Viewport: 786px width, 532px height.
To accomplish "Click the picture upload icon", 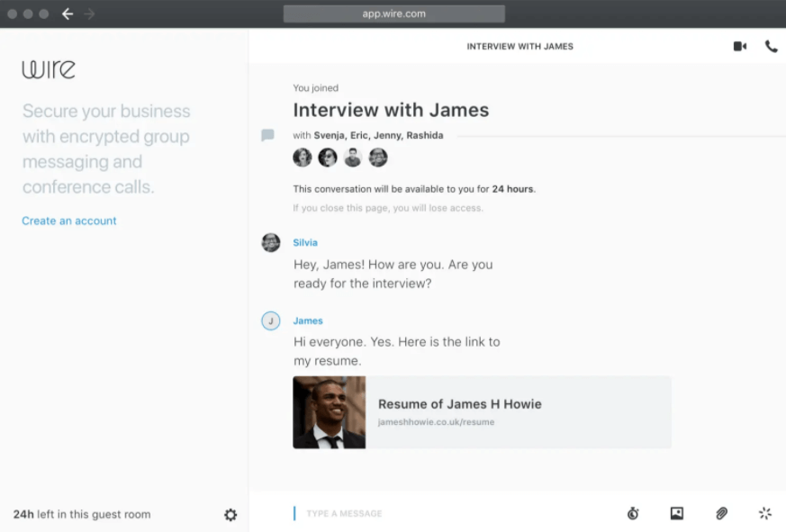I will [677, 513].
